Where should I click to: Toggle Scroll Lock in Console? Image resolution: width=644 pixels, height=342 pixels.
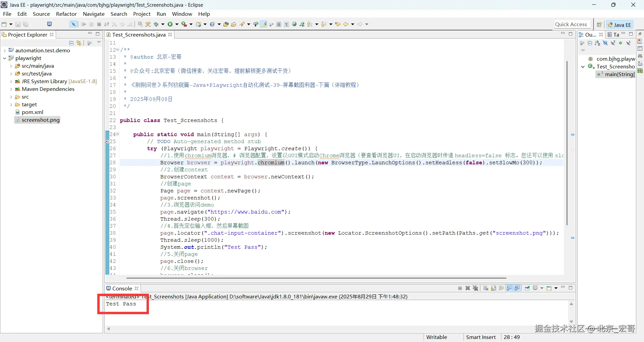493,288
